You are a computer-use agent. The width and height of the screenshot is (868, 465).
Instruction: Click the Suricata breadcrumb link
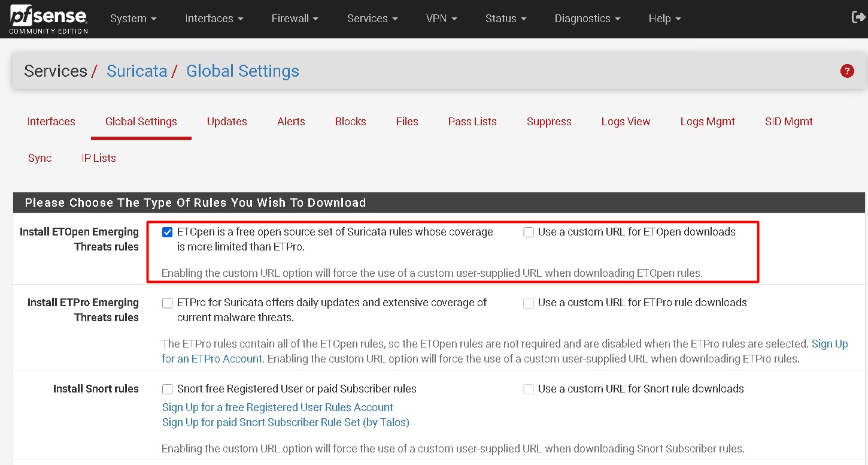point(137,71)
